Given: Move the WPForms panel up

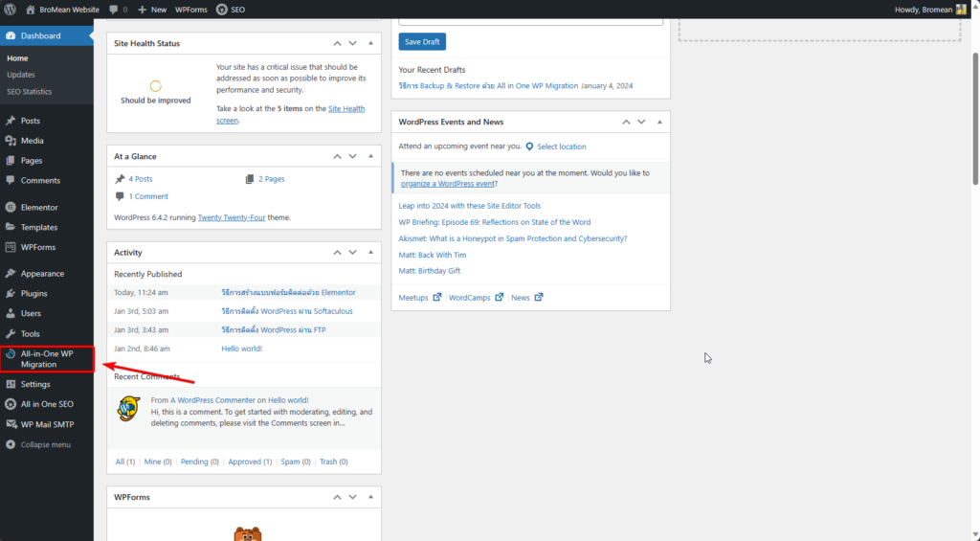Looking at the screenshot, I should (337, 498).
